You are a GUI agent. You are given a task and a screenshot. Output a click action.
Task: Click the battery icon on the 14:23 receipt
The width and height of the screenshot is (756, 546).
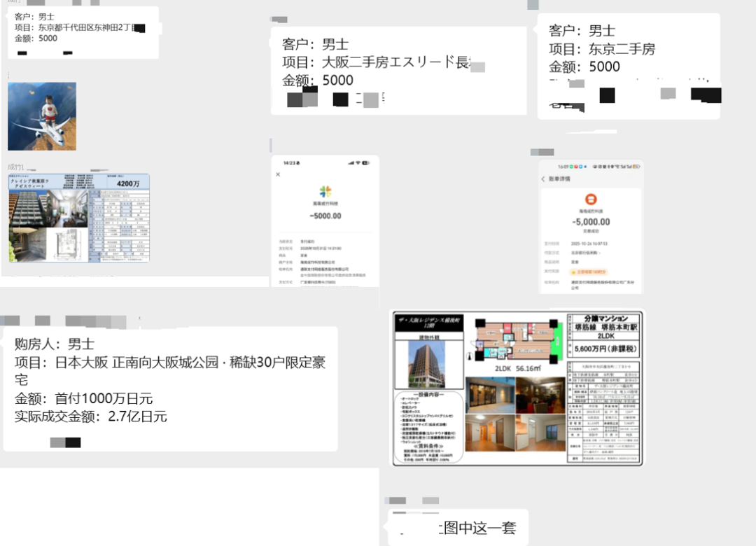tap(365, 163)
